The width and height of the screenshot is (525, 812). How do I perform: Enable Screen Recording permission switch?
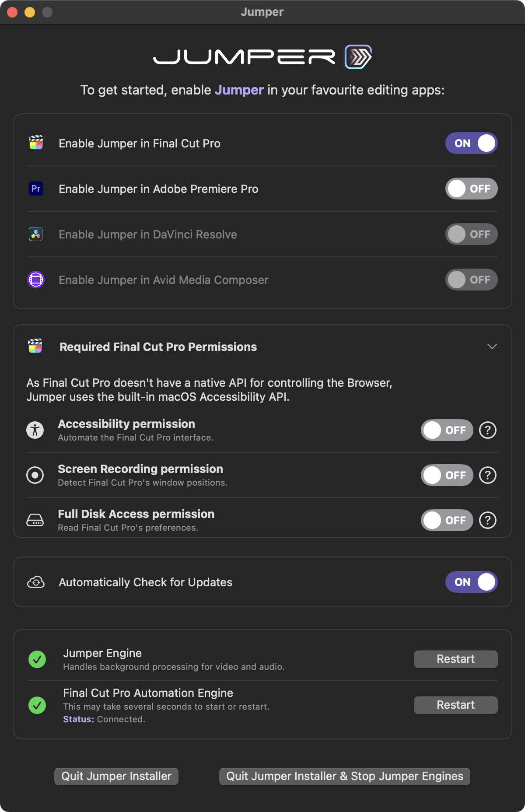[447, 475]
